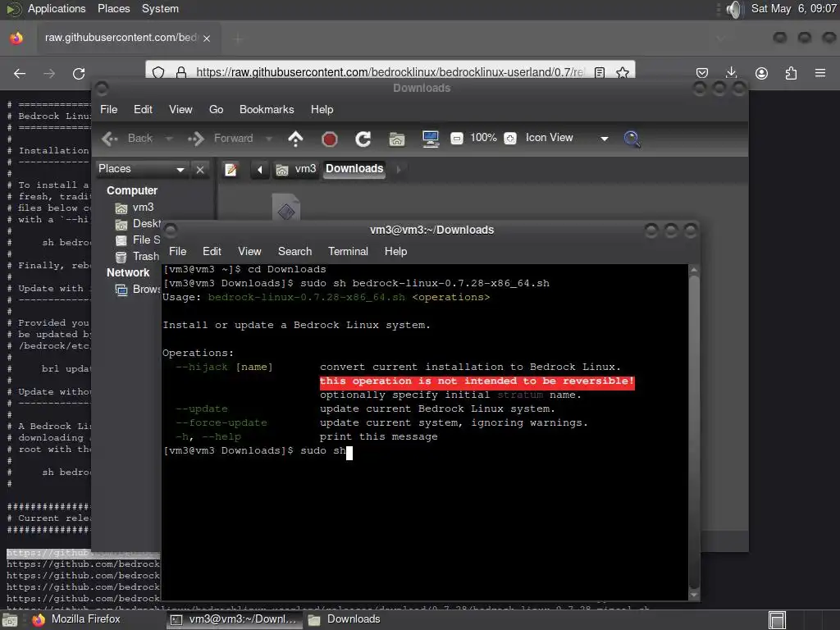Screen dimensions: 840x630
Task: Open Firefox account icon
Action: [761, 73]
